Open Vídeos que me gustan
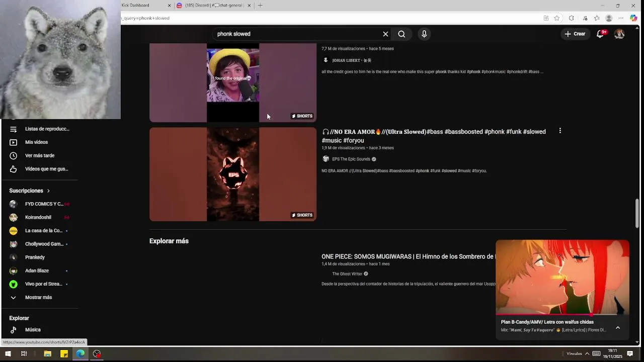The width and height of the screenshot is (644, 362). tap(40, 169)
